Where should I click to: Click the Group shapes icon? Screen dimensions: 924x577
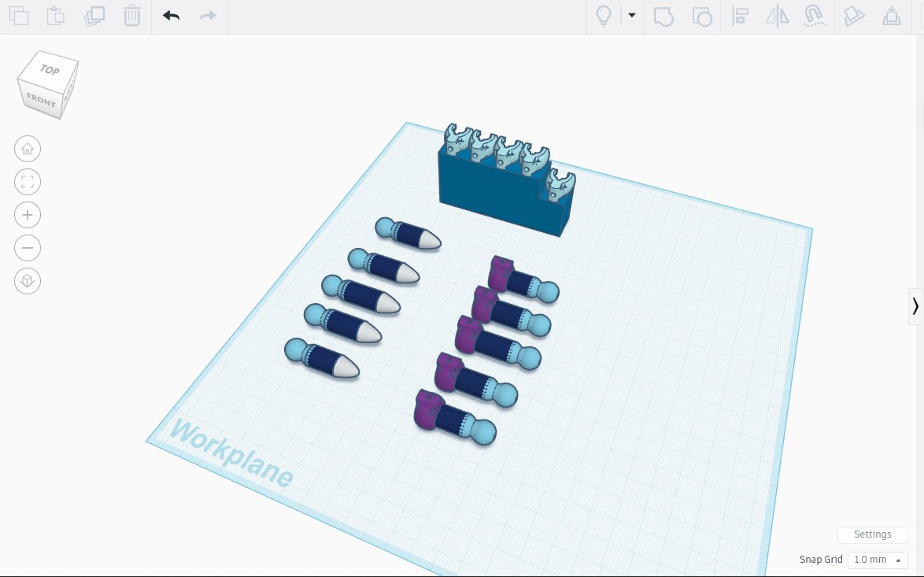(x=663, y=16)
